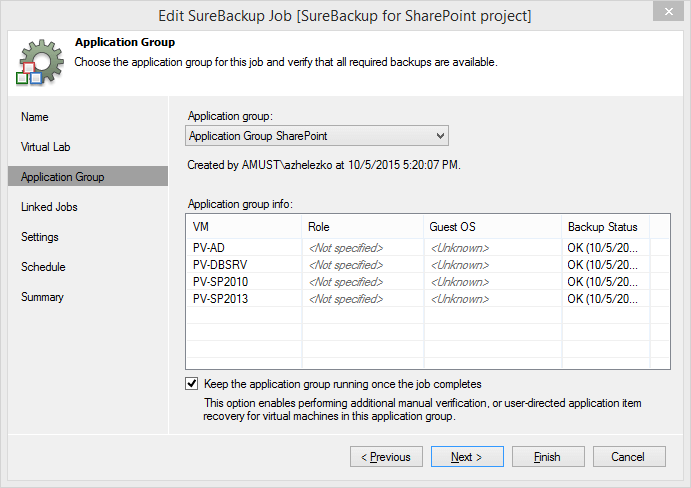The image size is (691, 488).
Task: Select the PV-DBSRV row in list
Action: (x=427, y=265)
